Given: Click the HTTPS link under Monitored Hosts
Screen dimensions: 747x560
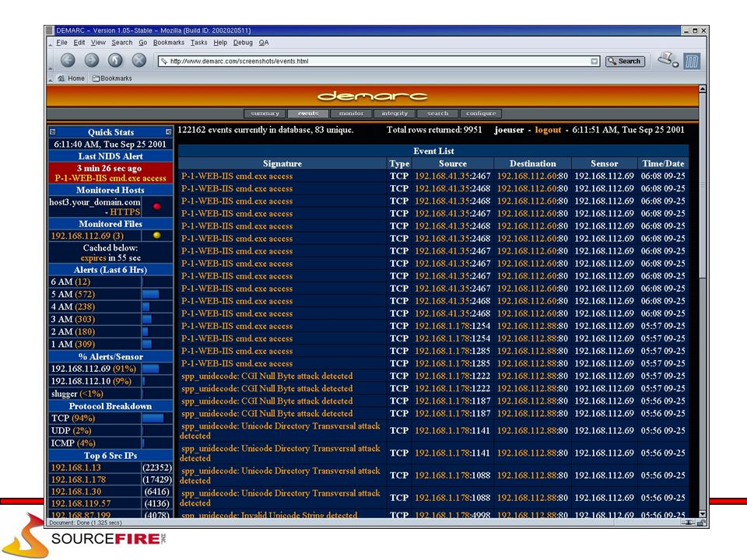Looking at the screenshot, I should [x=124, y=212].
